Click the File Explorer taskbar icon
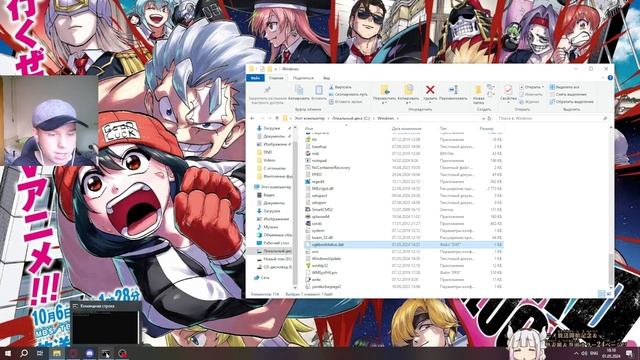The height and width of the screenshot is (360, 640). (x=57, y=353)
